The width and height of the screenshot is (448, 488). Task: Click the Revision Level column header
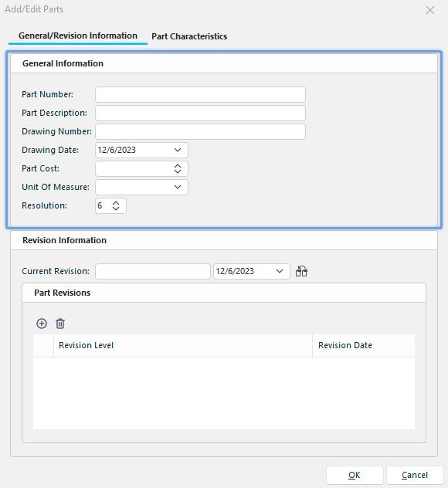[x=183, y=345]
